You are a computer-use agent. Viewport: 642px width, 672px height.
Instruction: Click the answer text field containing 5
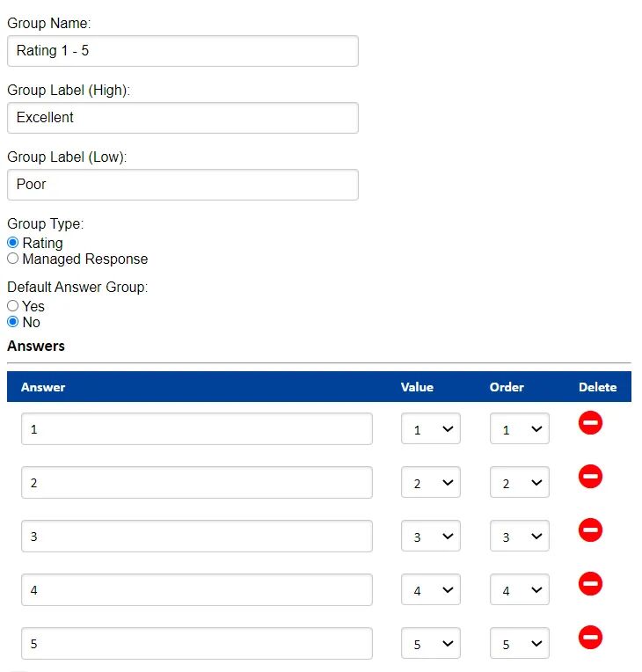click(197, 644)
